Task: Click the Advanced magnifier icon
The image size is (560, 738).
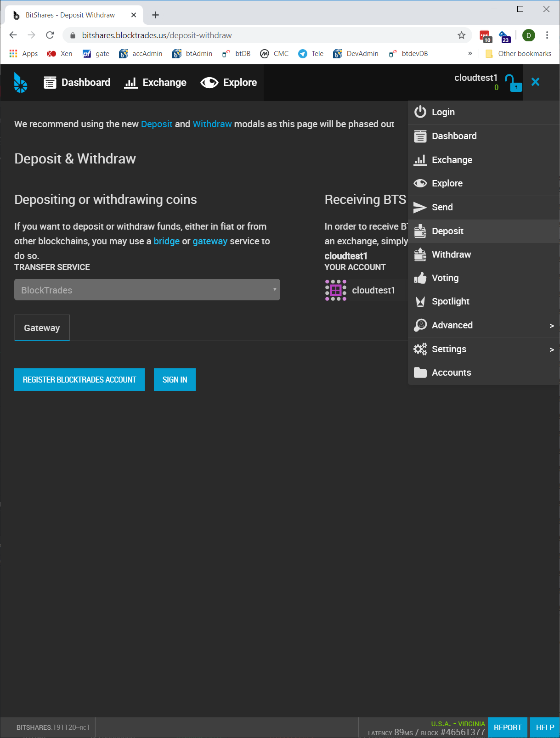Action: coord(420,325)
